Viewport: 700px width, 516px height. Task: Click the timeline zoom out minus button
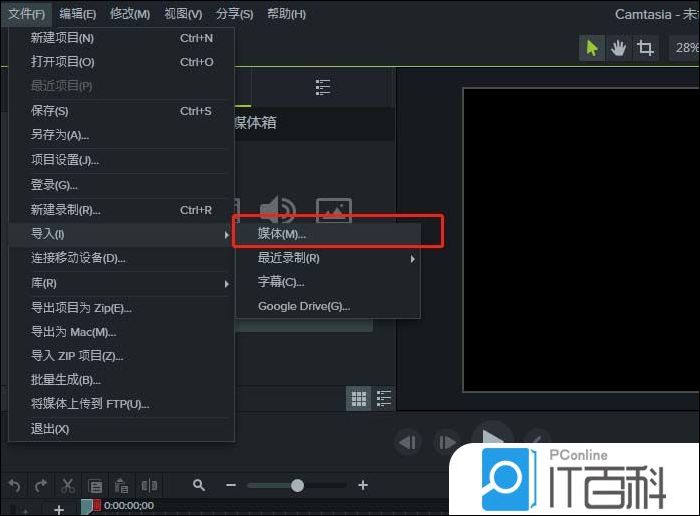pos(231,485)
